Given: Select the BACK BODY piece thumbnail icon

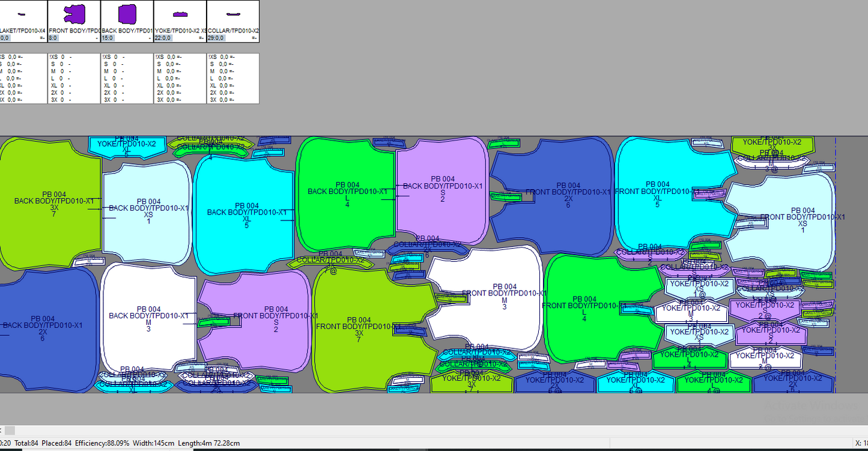Looking at the screenshot, I should (127, 13).
